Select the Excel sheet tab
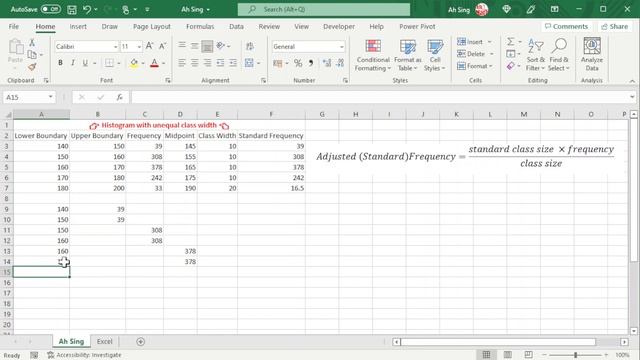 [x=104, y=341]
